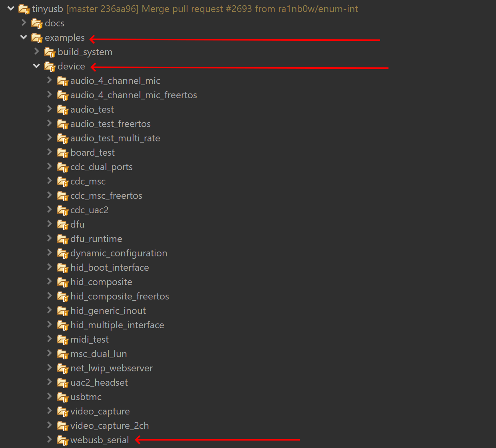The height and width of the screenshot is (448, 496).
Task: Click the cdc_msc folder icon
Action: (x=63, y=182)
